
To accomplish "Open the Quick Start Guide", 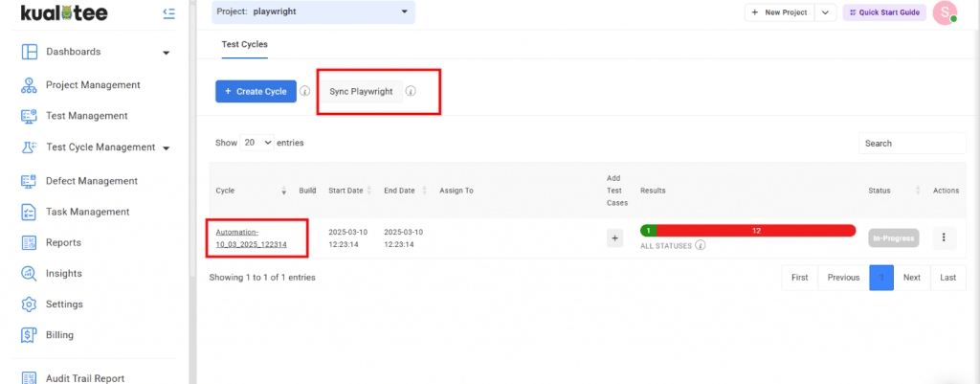I will [x=884, y=12].
